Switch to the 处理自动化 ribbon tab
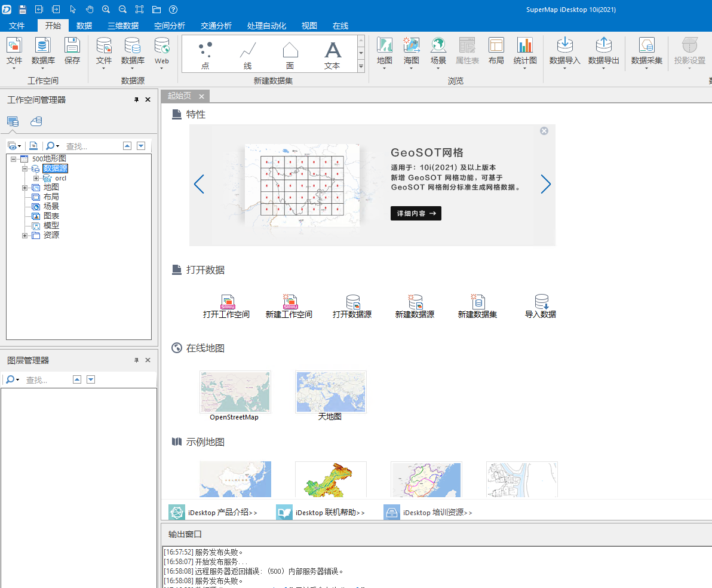The height and width of the screenshot is (588, 712). point(266,26)
